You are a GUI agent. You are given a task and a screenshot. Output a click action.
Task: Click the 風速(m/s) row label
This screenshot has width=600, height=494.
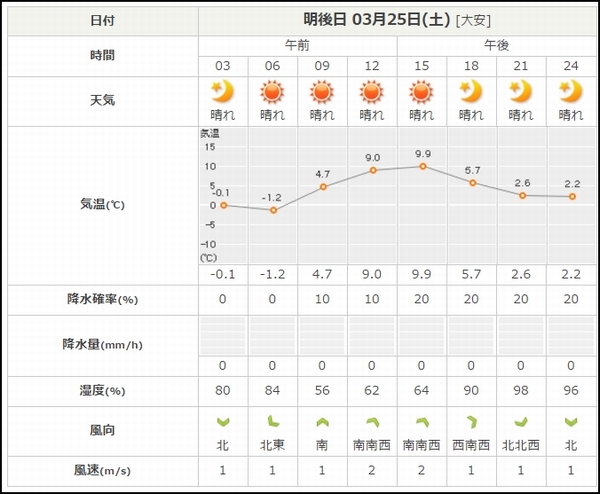tap(102, 470)
